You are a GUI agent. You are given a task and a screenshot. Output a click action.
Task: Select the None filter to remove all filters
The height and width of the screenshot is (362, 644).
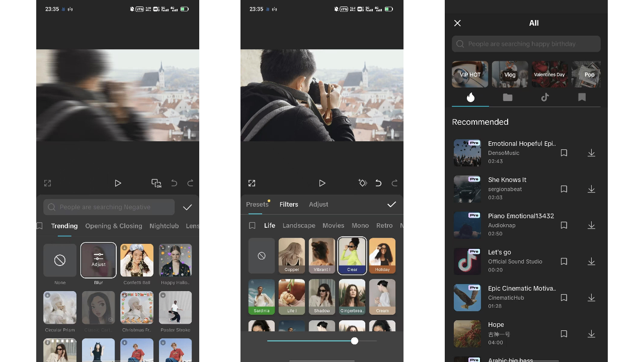[261, 255]
